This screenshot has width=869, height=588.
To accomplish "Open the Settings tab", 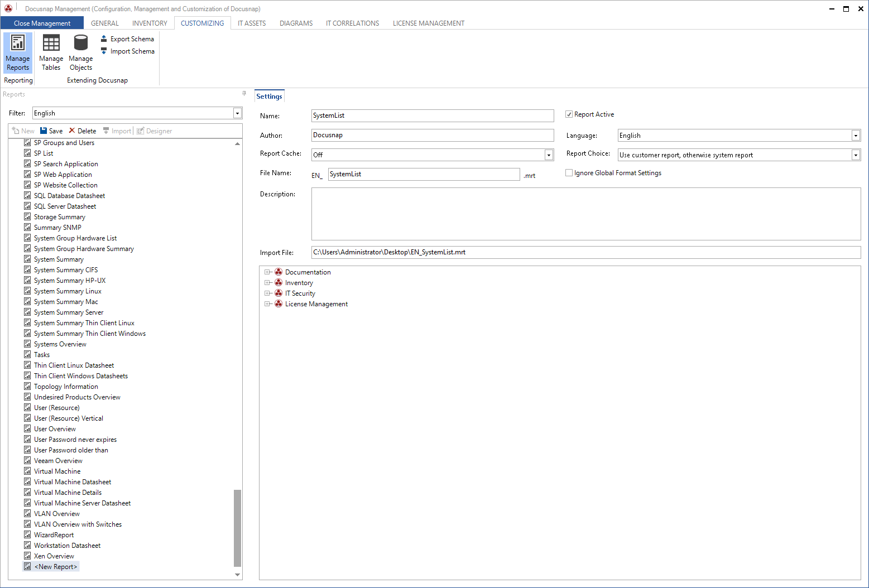I will (x=269, y=96).
